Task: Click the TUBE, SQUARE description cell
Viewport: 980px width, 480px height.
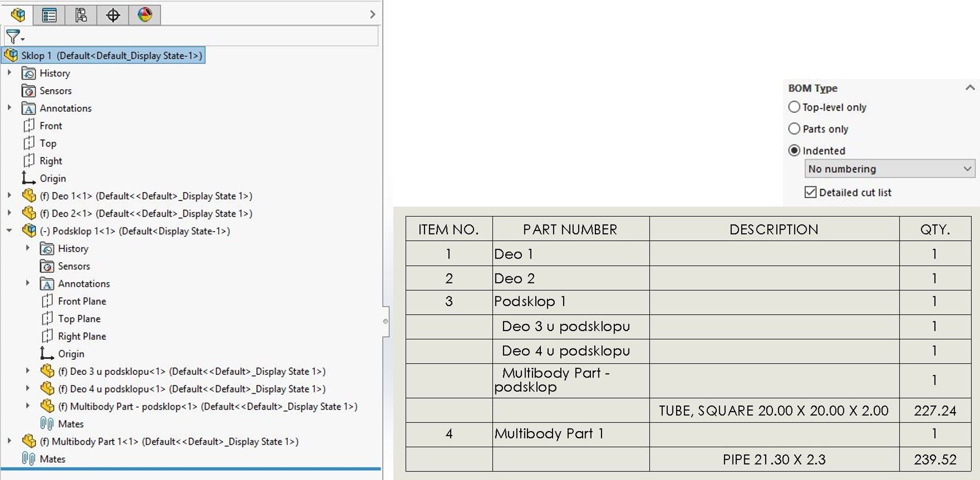Action: coord(773,411)
